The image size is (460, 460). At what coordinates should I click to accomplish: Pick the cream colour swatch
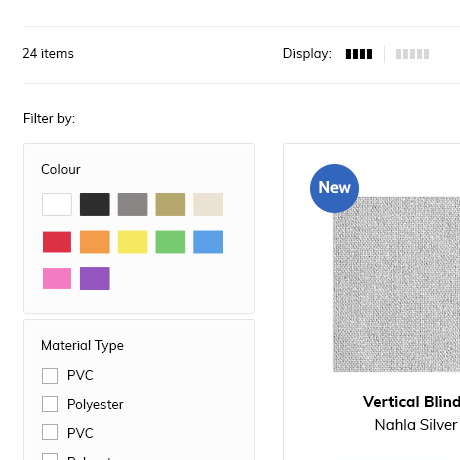[208, 204]
